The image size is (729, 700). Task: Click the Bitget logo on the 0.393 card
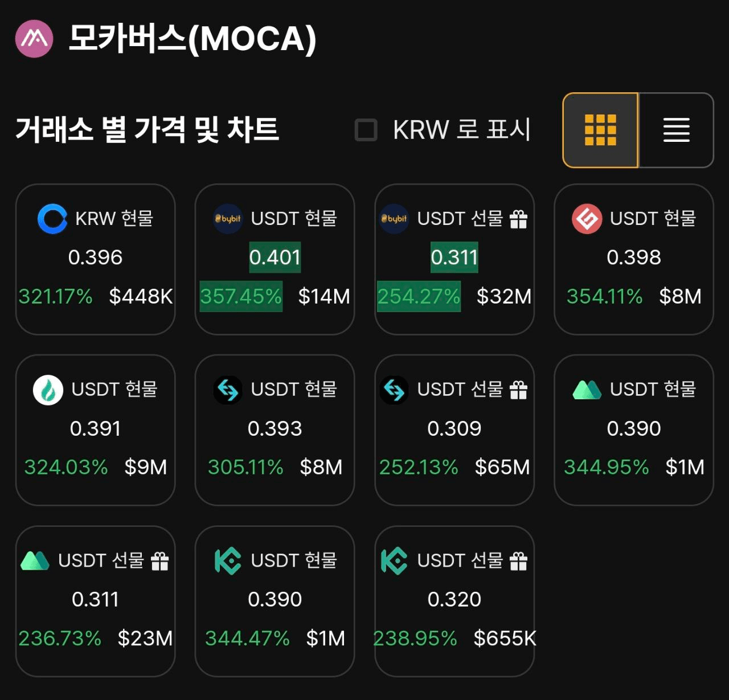[228, 390]
